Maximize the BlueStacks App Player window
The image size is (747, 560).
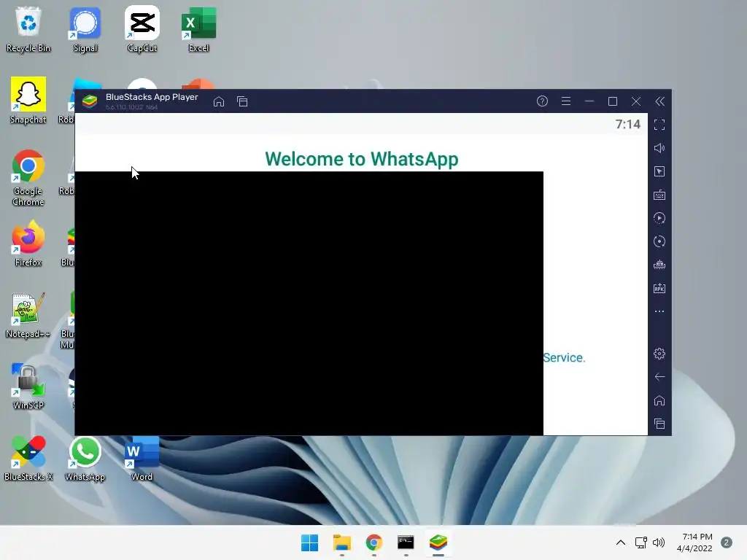613,101
